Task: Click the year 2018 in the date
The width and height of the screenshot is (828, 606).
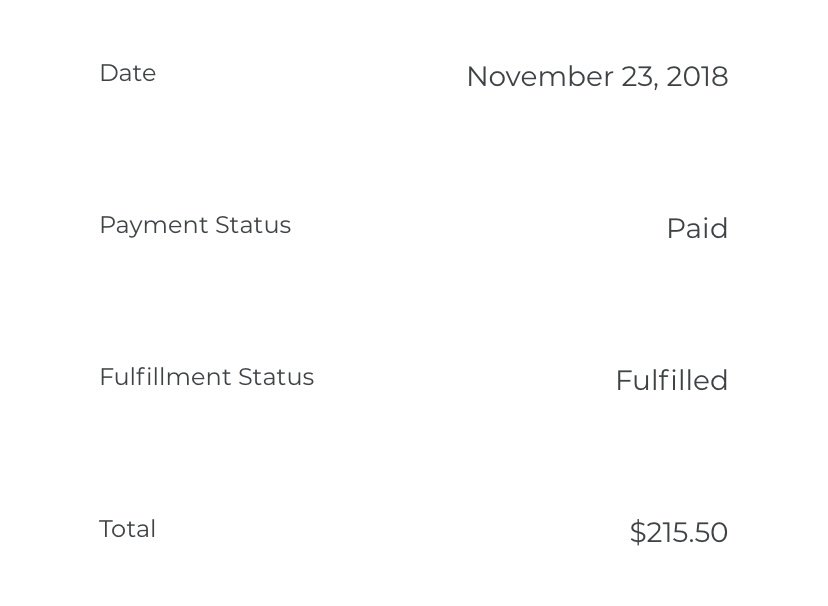Action: (697, 77)
